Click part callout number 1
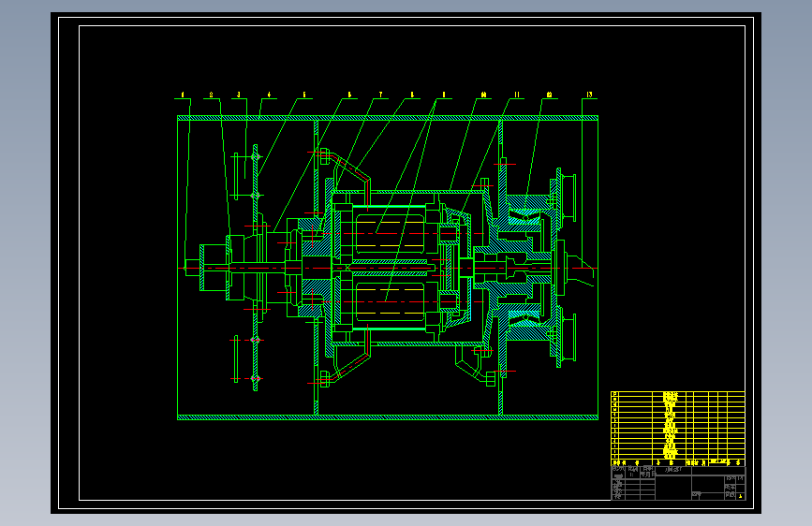 183,95
